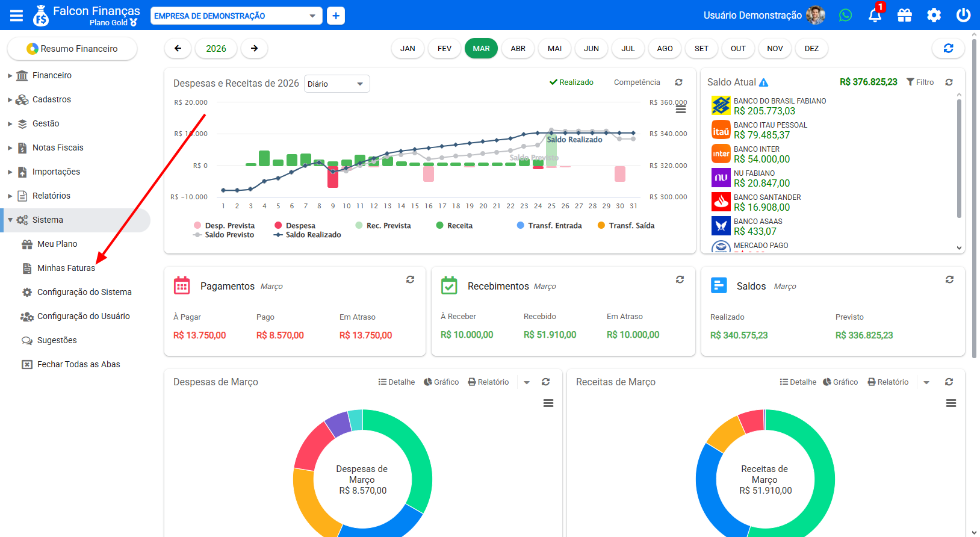Toggle Receita legend series
This screenshot has width=980, height=537.
[x=454, y=226]
